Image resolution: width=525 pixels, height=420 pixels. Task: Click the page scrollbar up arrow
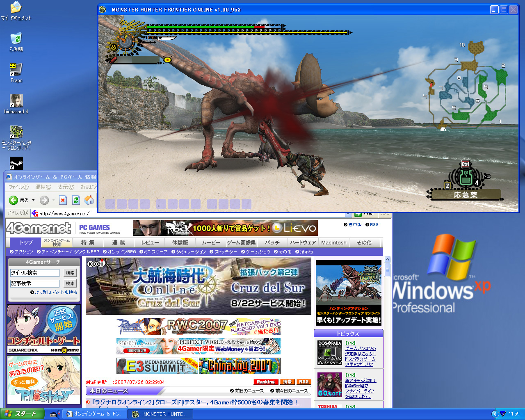(x=387, y=260)
